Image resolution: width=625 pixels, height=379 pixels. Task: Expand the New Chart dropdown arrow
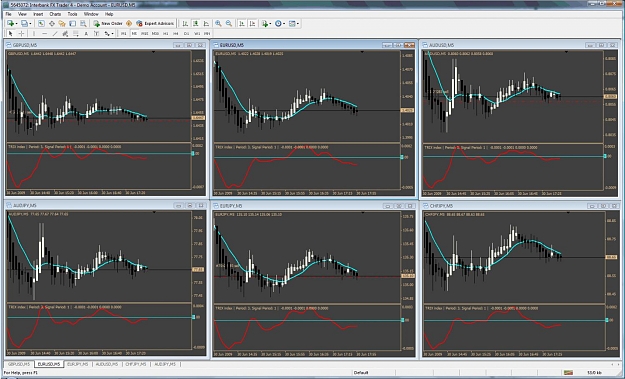pyautogui.click(x=16, y=24)
